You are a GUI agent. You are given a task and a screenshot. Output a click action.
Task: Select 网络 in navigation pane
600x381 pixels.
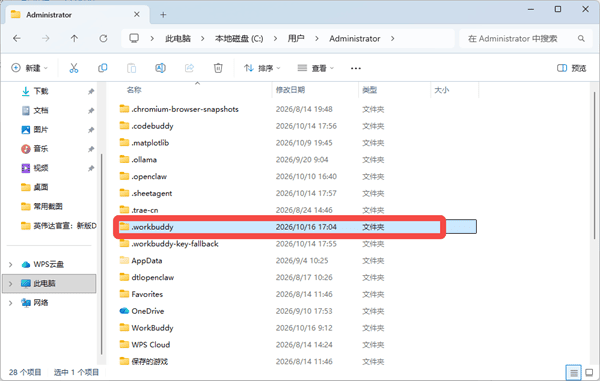(x=41, y=303)
